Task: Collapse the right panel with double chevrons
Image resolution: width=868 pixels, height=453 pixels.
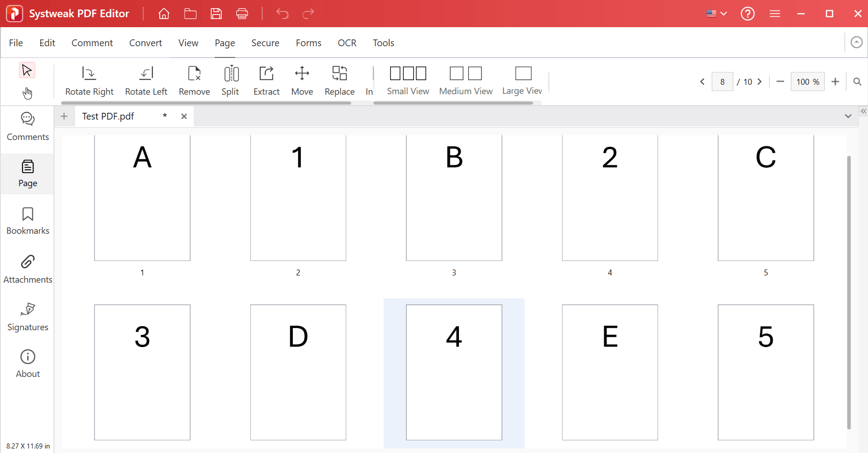Action: tap(863, 111)
